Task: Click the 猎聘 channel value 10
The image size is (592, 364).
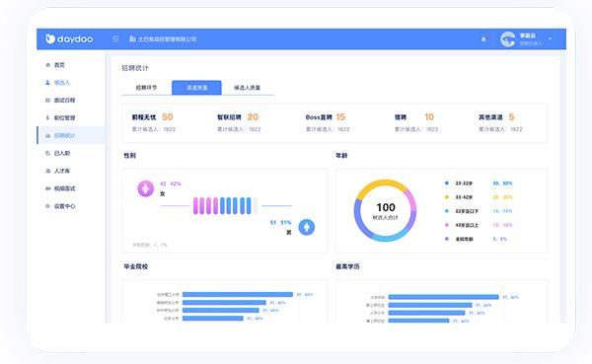Action: coord(429,117)
